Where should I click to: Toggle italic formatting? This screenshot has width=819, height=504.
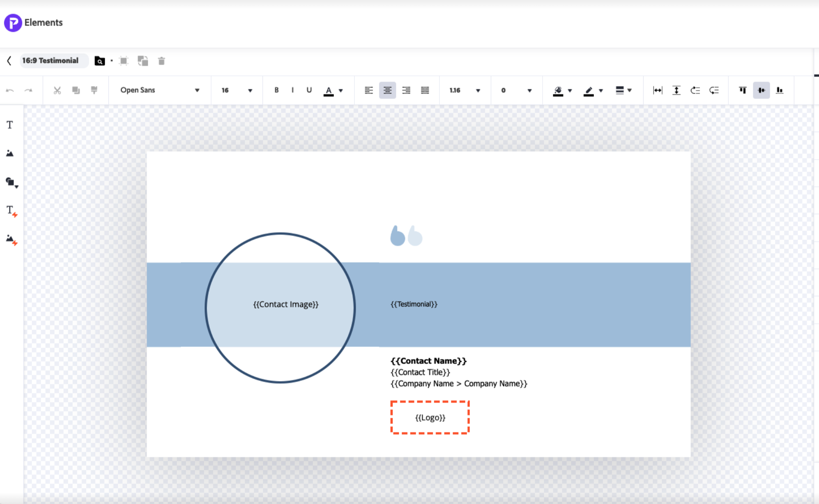292,90
